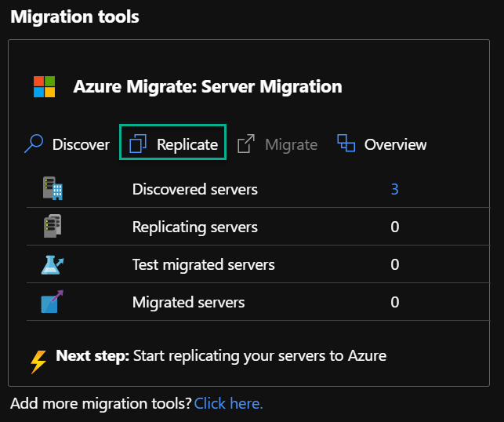This screenshot has width=504, height=422.
Task: Click the Discover magnifier icon
Action: pyautogui.click(x=34, y=144)
